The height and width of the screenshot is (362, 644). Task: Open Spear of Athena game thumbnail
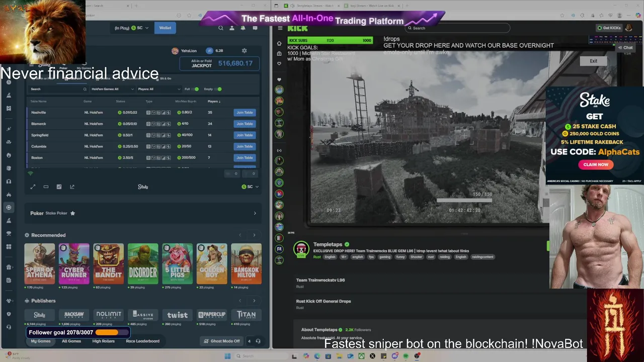pyautogui.click(x=40, y=264)
